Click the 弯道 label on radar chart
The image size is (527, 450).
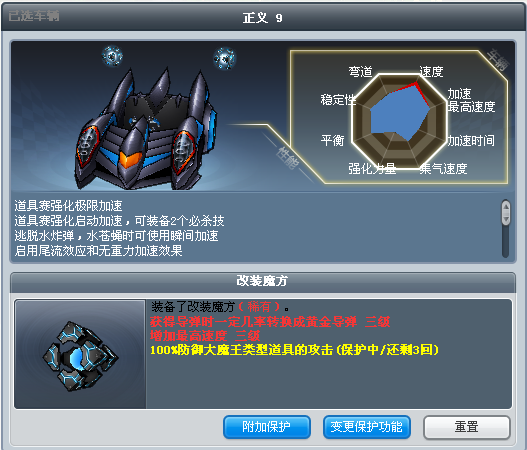[x=360, y=71]
